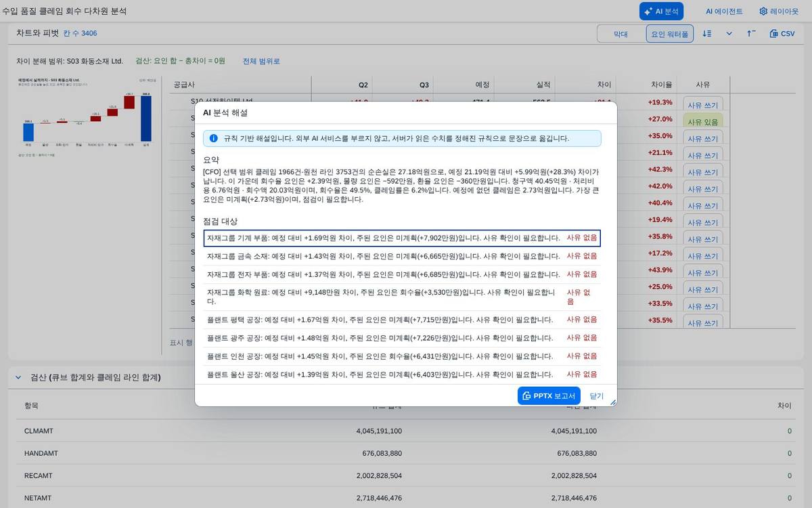
Task: Close the dialog with 닫기
Action: click(x=596, y=396)
